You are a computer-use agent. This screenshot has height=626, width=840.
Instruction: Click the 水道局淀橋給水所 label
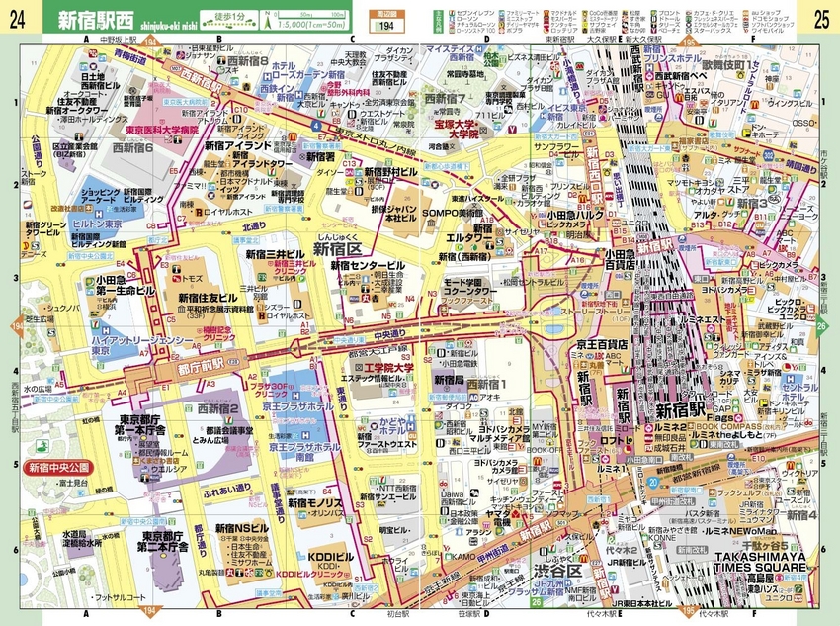tap(82, 538)
